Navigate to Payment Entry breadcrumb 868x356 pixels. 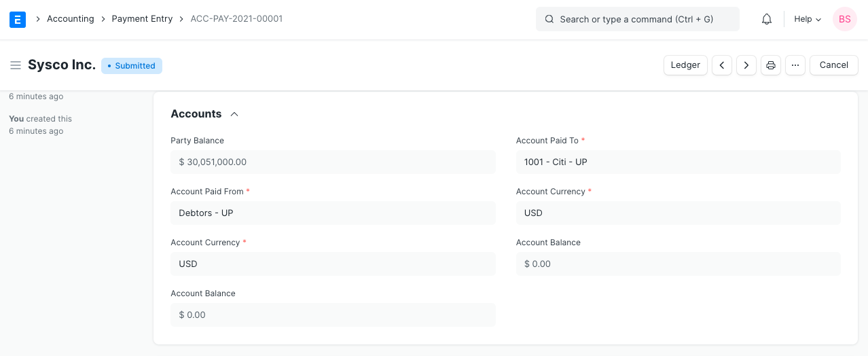click(142, 19)
